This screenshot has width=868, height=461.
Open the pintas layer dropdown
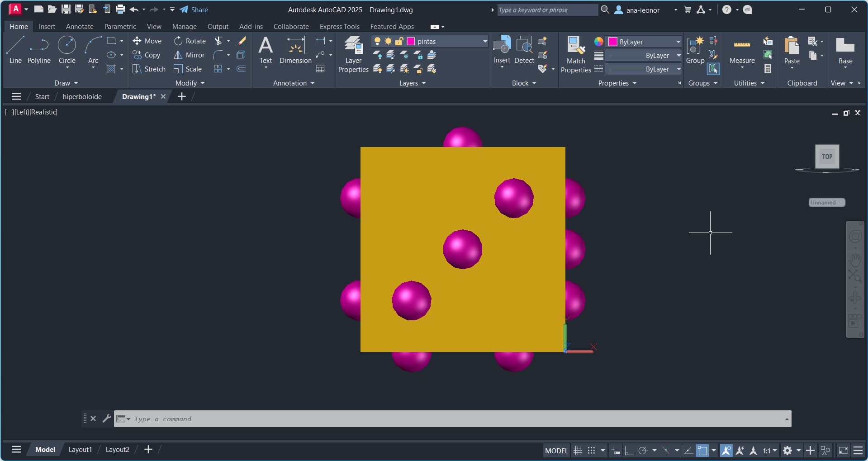point(484,42)
